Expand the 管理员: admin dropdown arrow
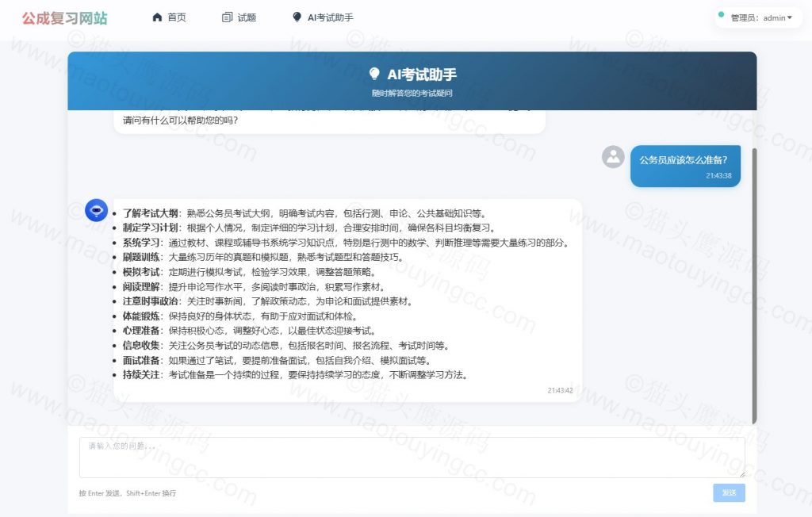This screenshot has width=812, height=517. click(790, 17)
